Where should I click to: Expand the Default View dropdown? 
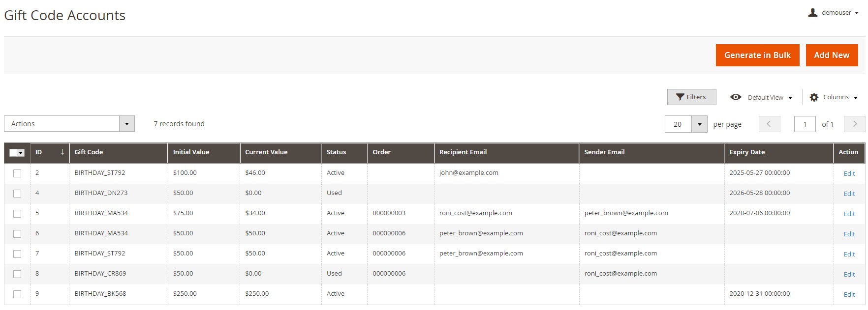point(770,97)
